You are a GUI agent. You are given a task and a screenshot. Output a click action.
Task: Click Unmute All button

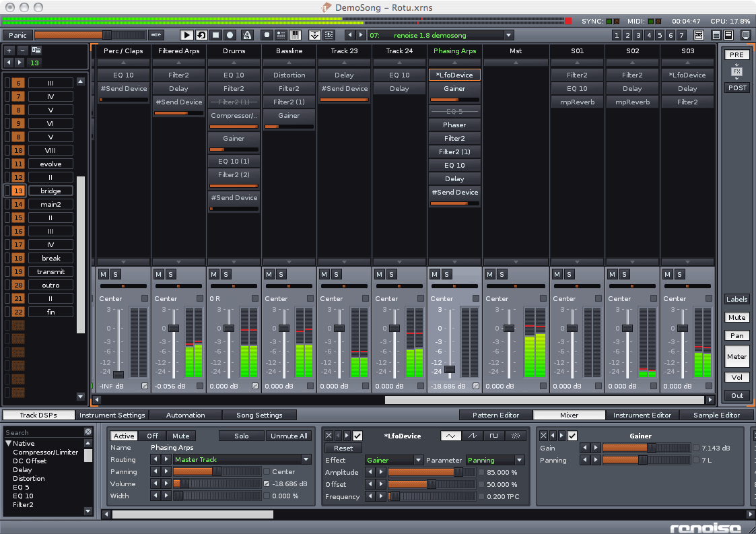click(x=289, y=436)
